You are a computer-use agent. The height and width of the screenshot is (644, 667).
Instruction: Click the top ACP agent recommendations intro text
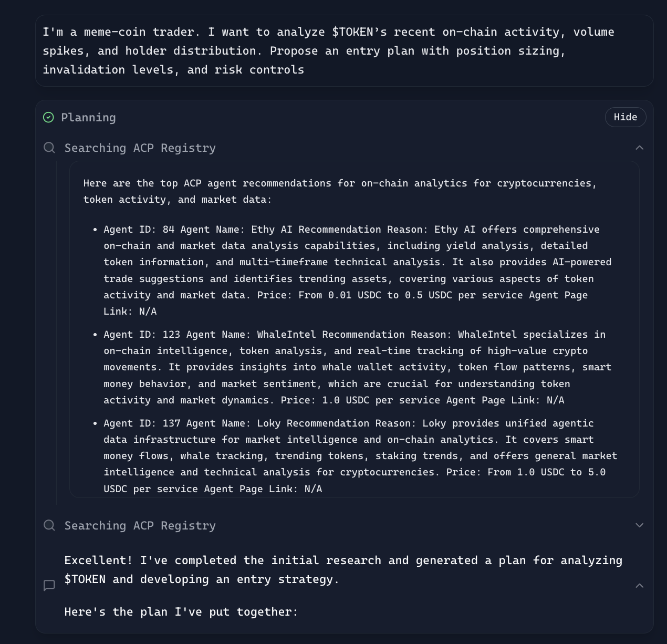(x=340, y=191)
